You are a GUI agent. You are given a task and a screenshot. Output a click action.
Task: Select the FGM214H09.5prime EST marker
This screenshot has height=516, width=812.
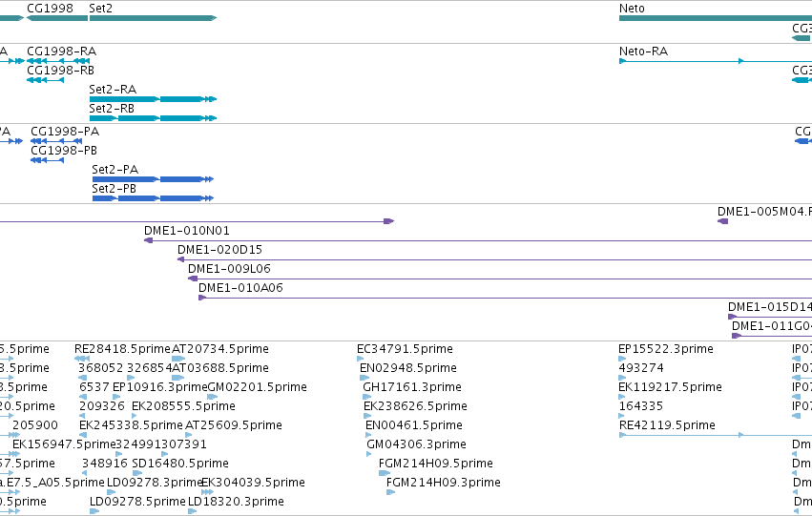click(385, 473)
